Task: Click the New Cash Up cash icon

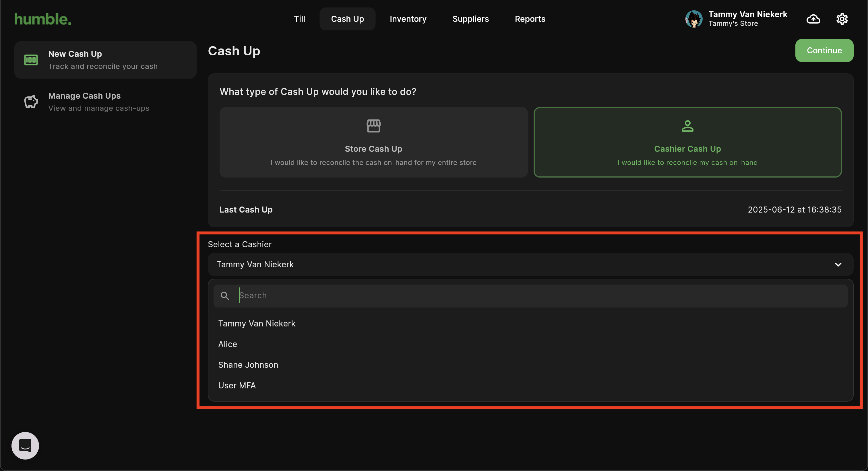Action: pyautogui.click(x=31, y=60)
